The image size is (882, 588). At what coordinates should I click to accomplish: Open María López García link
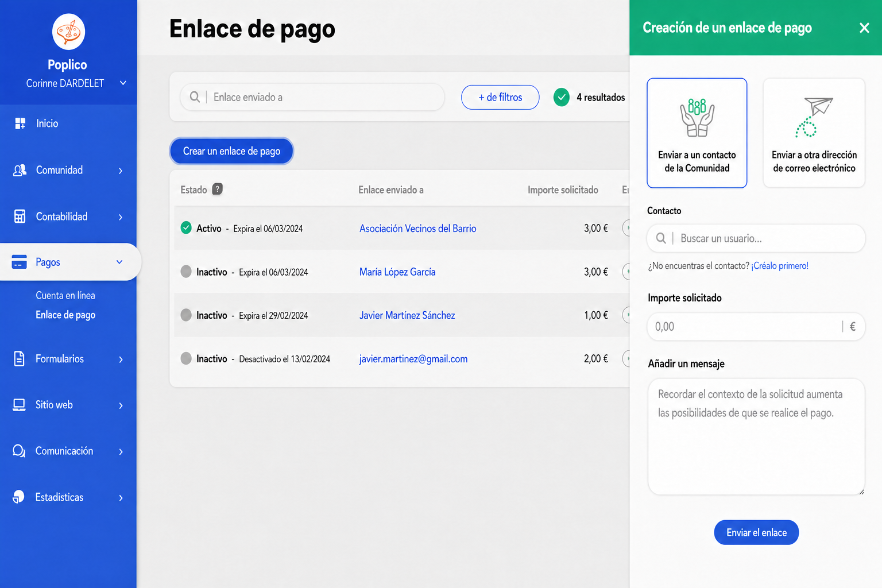[x=397, y=272]
